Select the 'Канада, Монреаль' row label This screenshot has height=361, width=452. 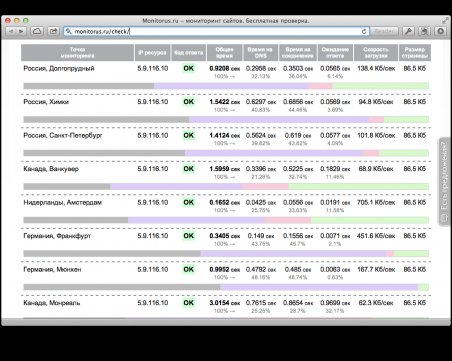[52, 303]
